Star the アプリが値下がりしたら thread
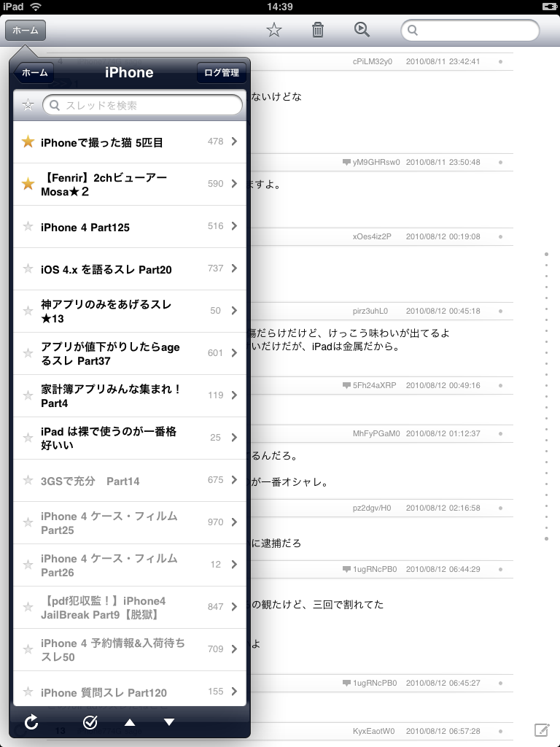This screenshot has height=747, width=560. pyautogui.click(x=28, y=353)
